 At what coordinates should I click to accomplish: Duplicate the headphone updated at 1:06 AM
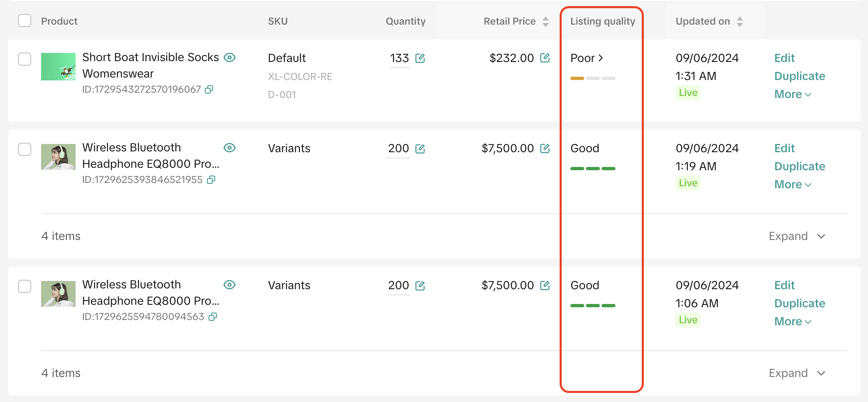799,304
